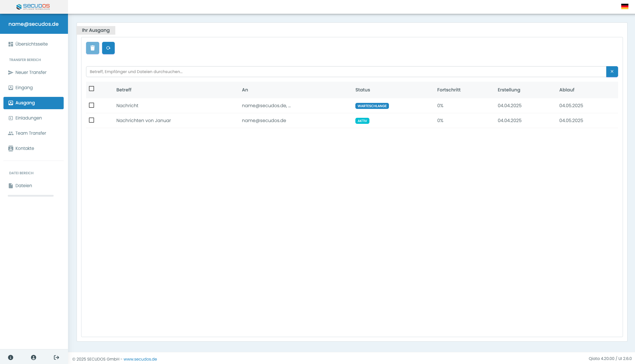Image resolution: width=635 pixels, height=364 pixels.
Task: Switch language via the German flag
Action: [625, 7]
